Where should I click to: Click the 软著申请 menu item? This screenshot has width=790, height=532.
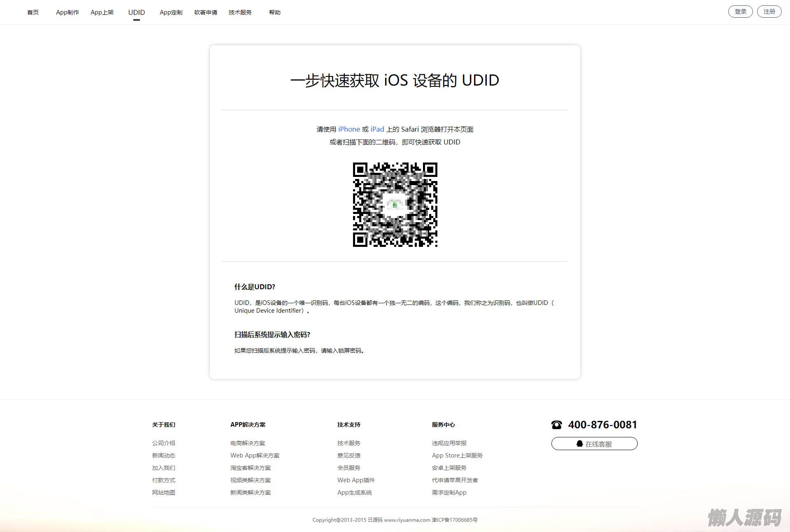[x=206, y=12]
